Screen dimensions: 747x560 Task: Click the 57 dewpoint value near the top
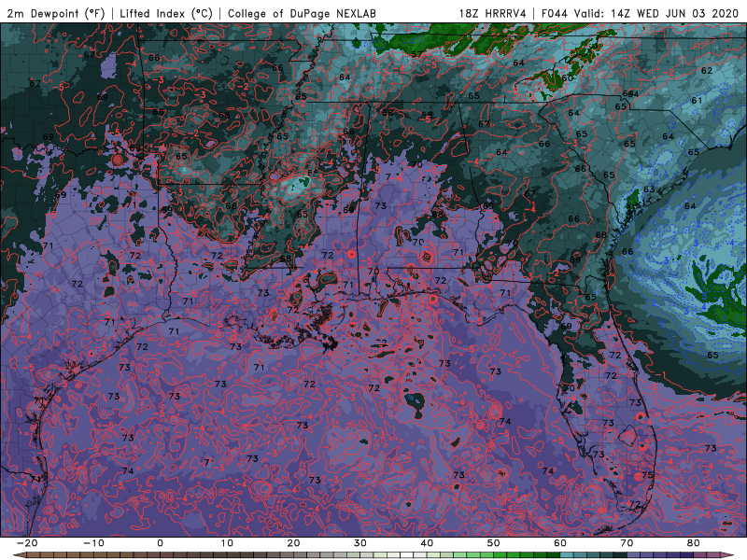pos(416,54)
